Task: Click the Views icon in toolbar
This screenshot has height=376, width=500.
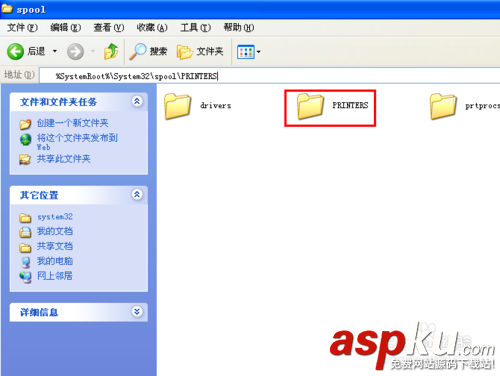Action: click(x=246, y=52)
